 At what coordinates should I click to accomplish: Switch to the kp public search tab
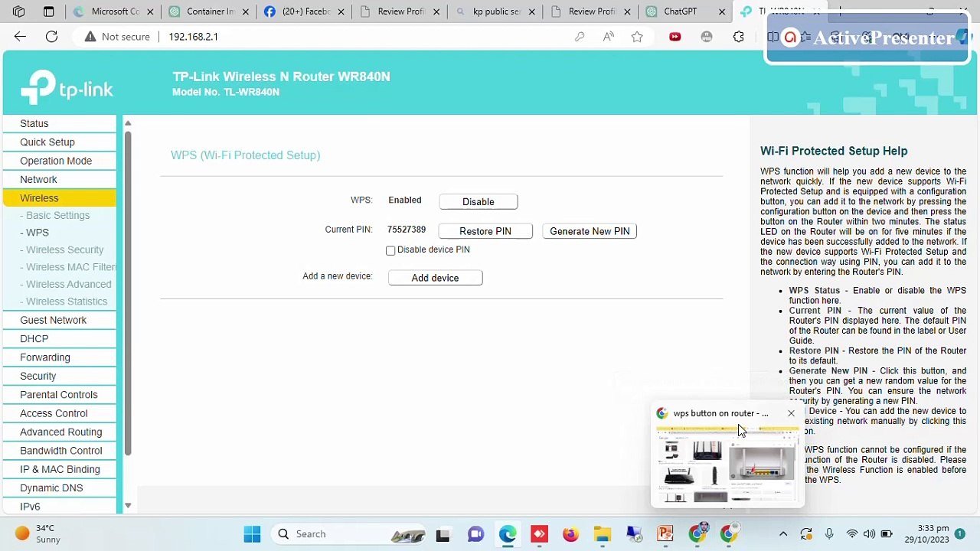[x=494, y=11]
